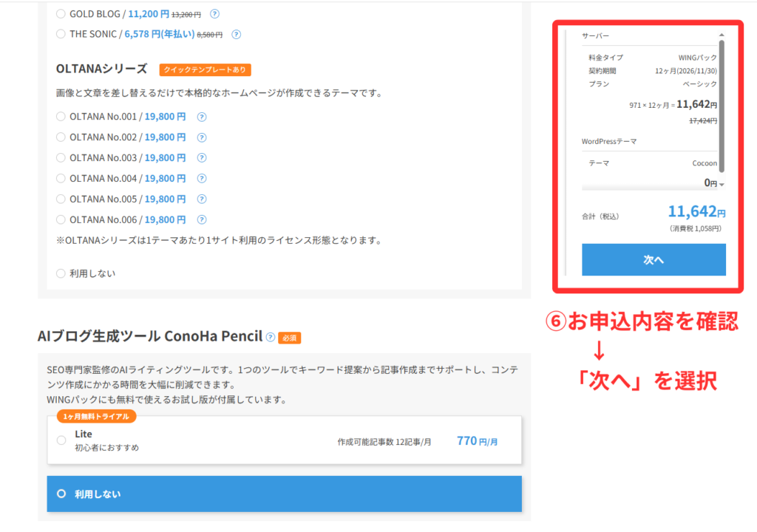The width and height of the screenshot is (757, 532).
Task: Click help icon next to GOLD BLOG
Action: pos(214,14)
